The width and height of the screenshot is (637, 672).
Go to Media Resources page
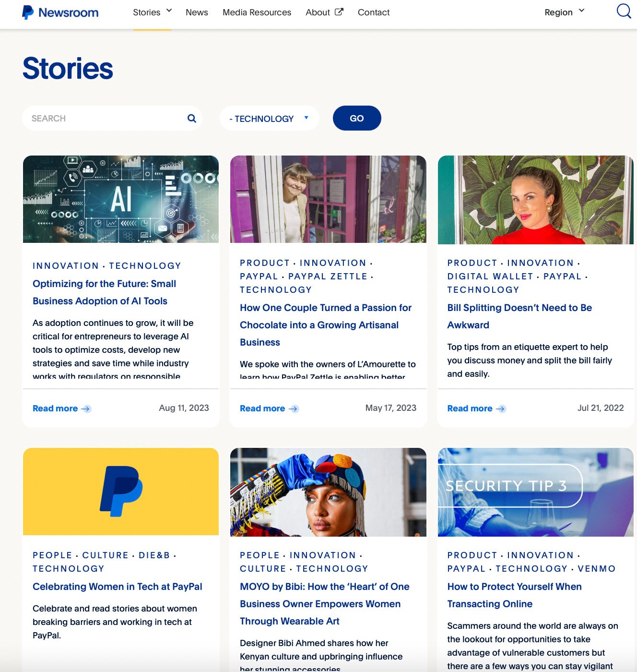tap(257, 12)
